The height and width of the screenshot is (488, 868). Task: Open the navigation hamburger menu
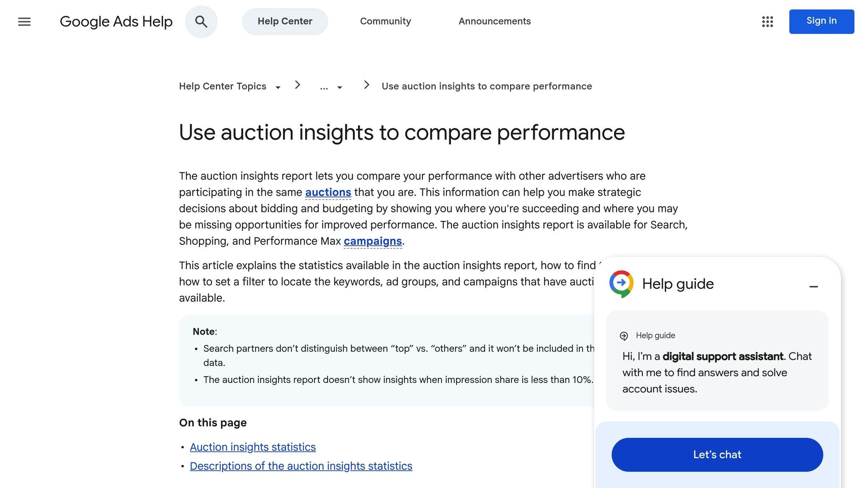[24, 22]
